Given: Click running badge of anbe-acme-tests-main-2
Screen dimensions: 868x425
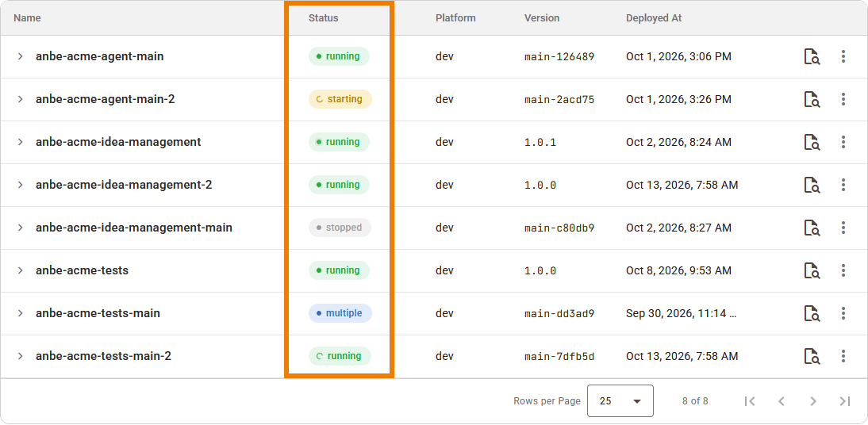Looking at the screenshot, I should [x=340, y=356].
